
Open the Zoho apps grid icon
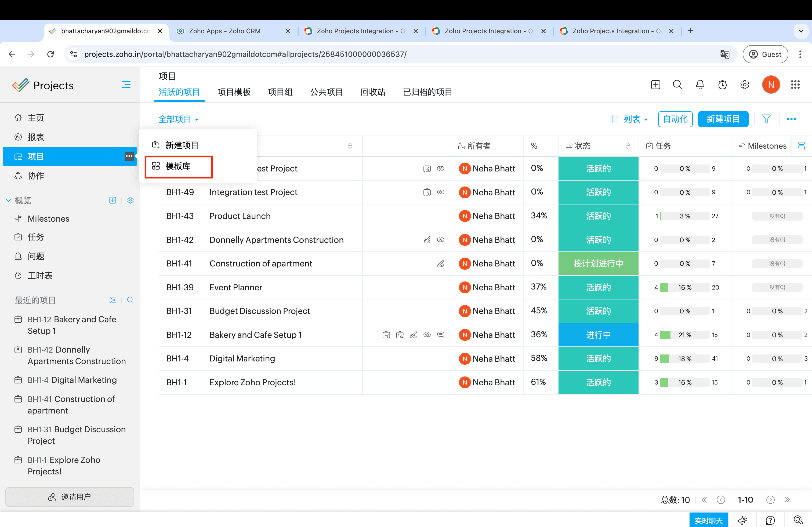coord(795,85)
